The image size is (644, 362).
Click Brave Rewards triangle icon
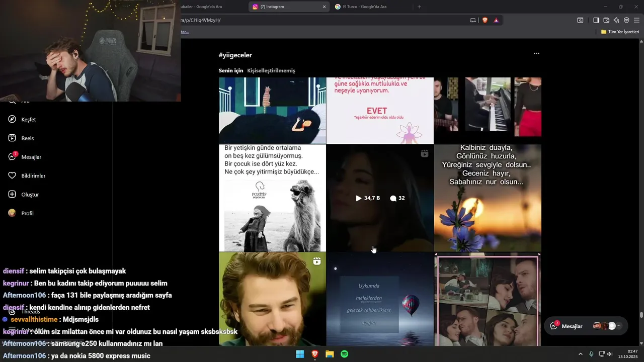(496, 20)
